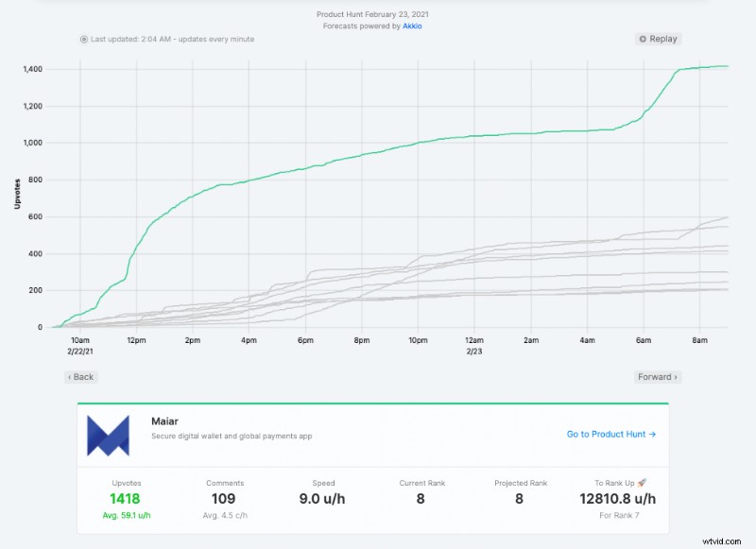Select the Product Hunt February 23 header
Viewport: 756px width, 549px height.
click(x=377, y=14)
